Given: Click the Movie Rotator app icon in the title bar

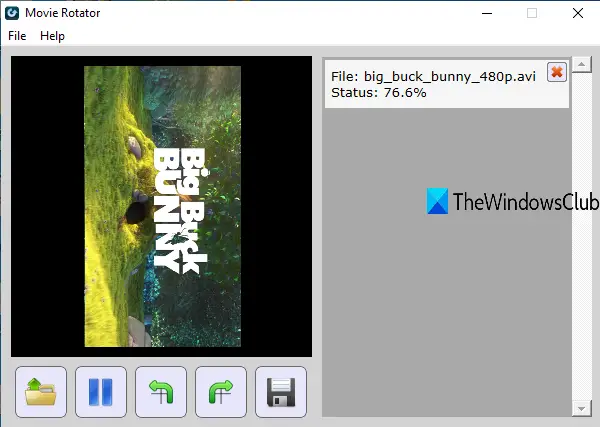Looking at the screenshot, I should coord(12,13).
